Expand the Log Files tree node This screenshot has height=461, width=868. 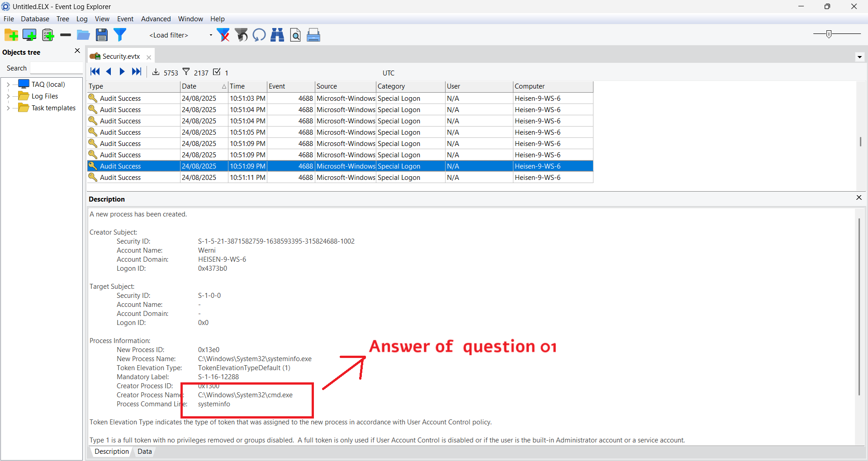(8, 96)
